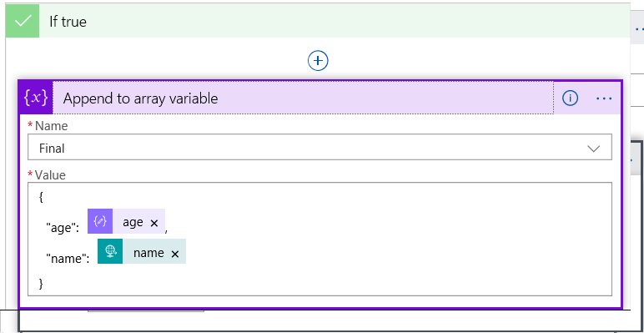Screen dimensions: 644x333
Task: Remove the name token with its x
Action: point(175,254)
